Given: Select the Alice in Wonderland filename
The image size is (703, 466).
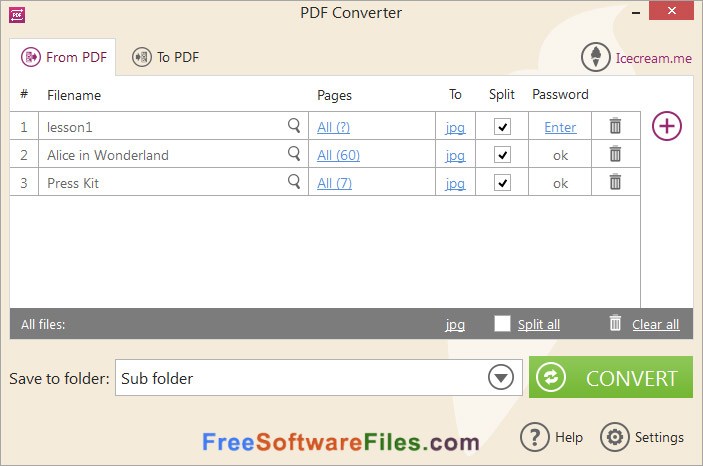Looking at the screenshot, I should tap(108, 155).
